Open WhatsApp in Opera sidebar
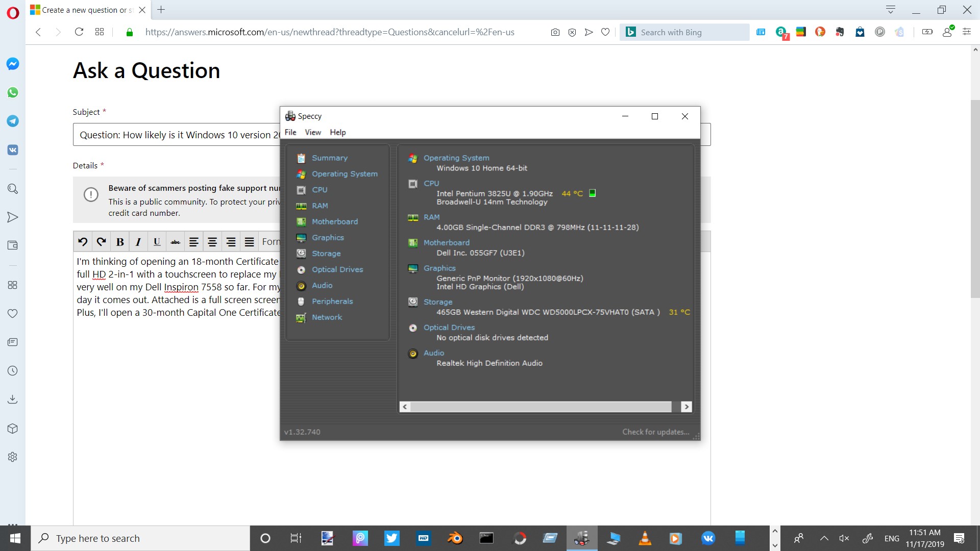The width and height of the screenshot is (980, 551). (x=13, y=92)
